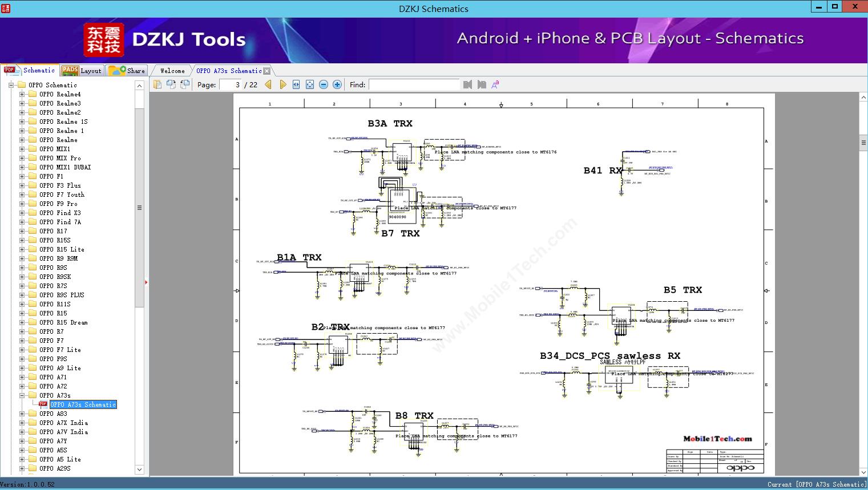Toggle match case search option icon
This screenshot has width=868, height=490.
pyautogui.click(x=495, y=84)
